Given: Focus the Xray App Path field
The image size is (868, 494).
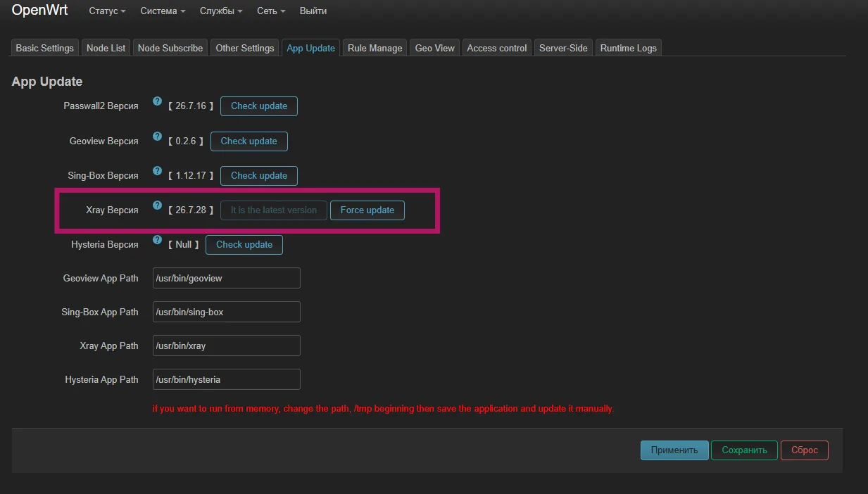Looking at the screenshot, I should click(x=227, y=346).
